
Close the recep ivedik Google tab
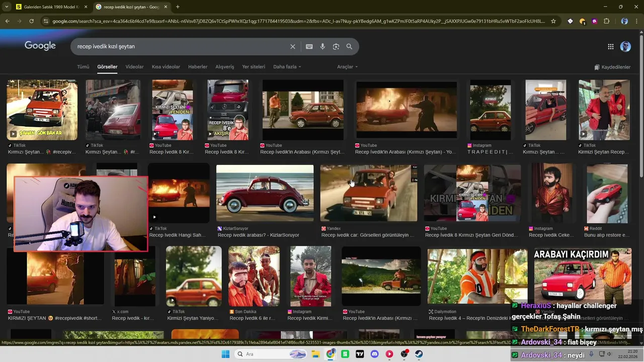point(166,7)
